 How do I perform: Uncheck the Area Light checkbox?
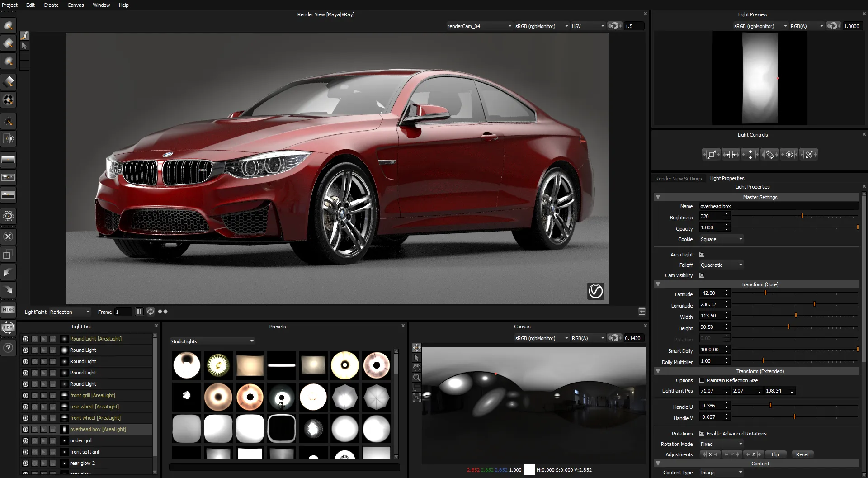click(702, 255)
